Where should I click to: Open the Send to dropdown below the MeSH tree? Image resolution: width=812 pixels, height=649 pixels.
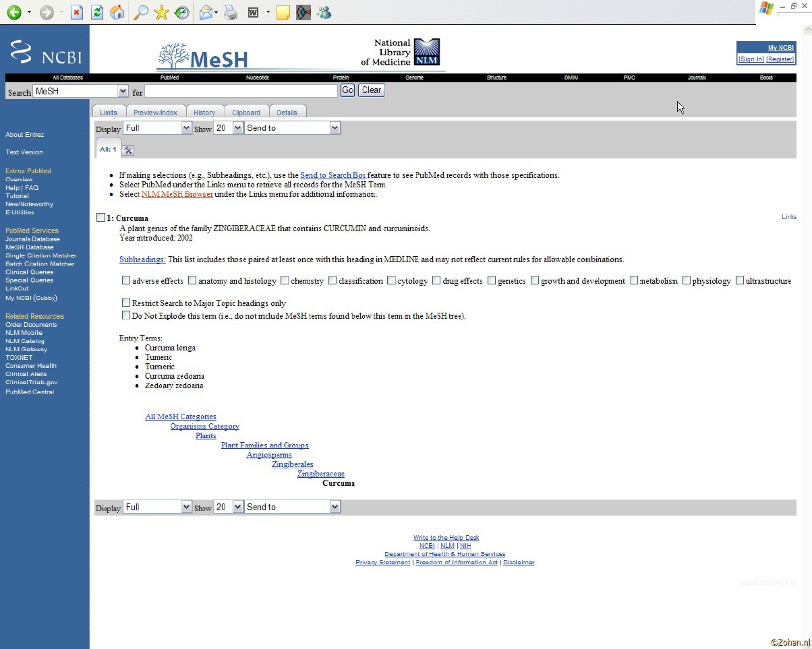292,507
